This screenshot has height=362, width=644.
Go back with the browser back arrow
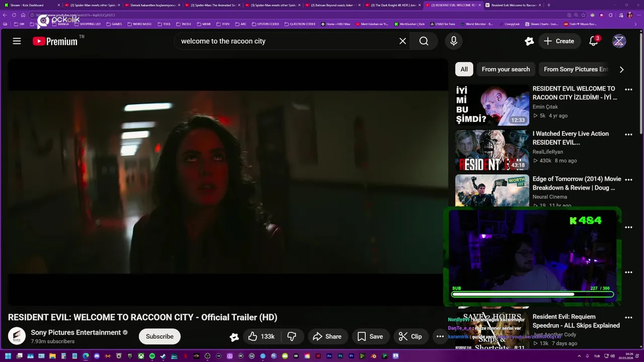point(6,15)
